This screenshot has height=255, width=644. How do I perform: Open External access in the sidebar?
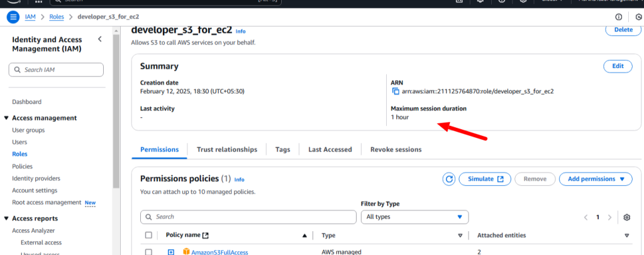pyautogui.click(x=41, y=242)
